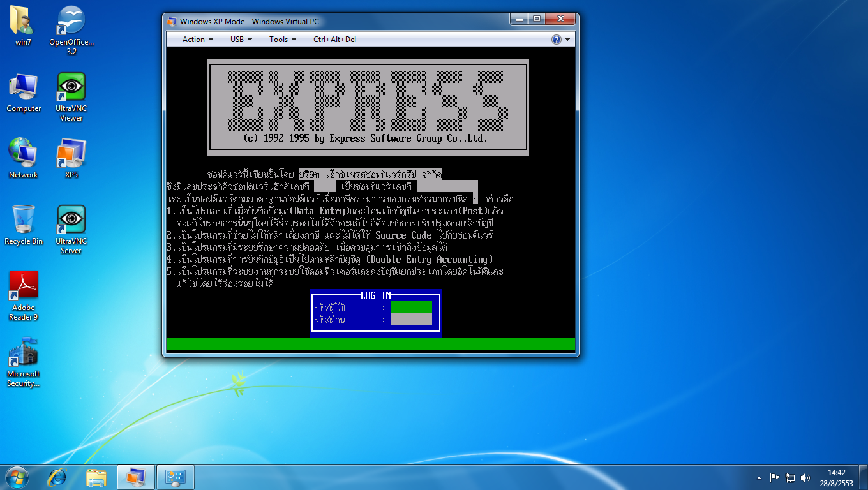Image resolution: width=868 pixels, height=490 pixels.
Task: Maximize the Windows XP Mode window
Action: coord(537,19)
